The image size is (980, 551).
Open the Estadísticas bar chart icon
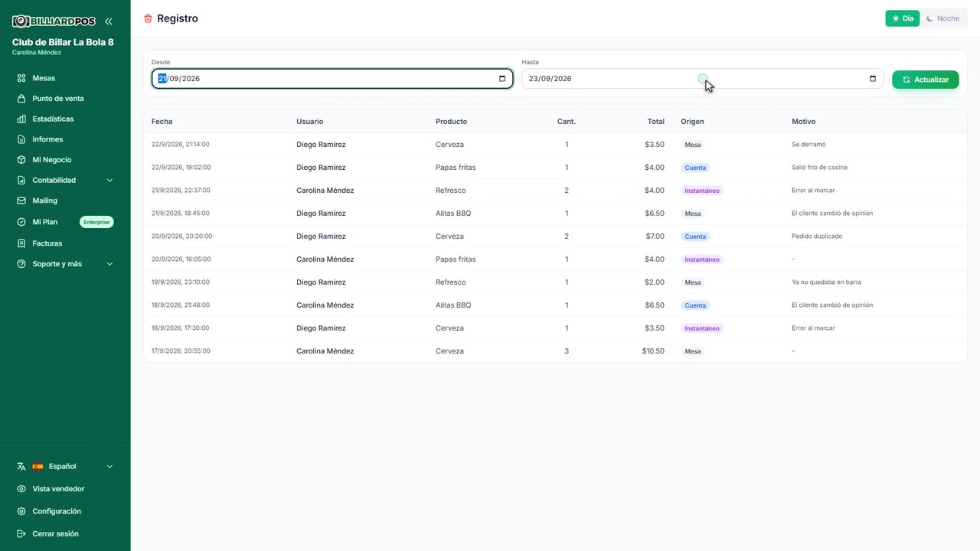[21, 119]
